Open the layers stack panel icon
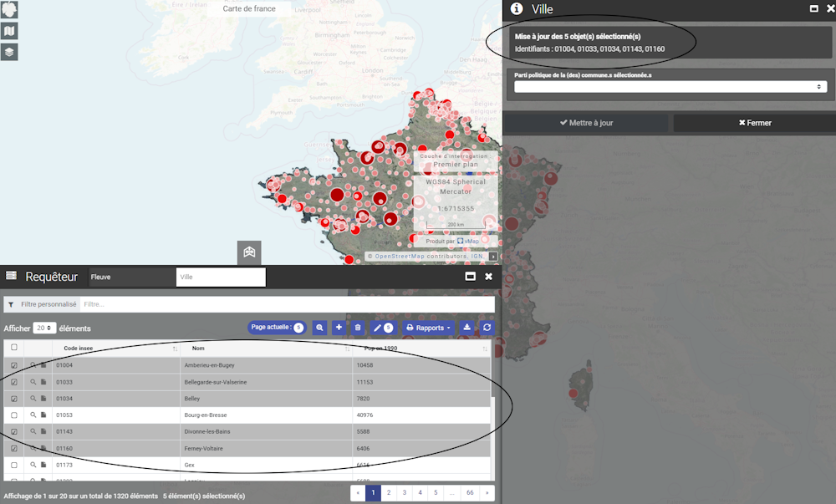Screen dimensions: 836x504 point(9,52)
